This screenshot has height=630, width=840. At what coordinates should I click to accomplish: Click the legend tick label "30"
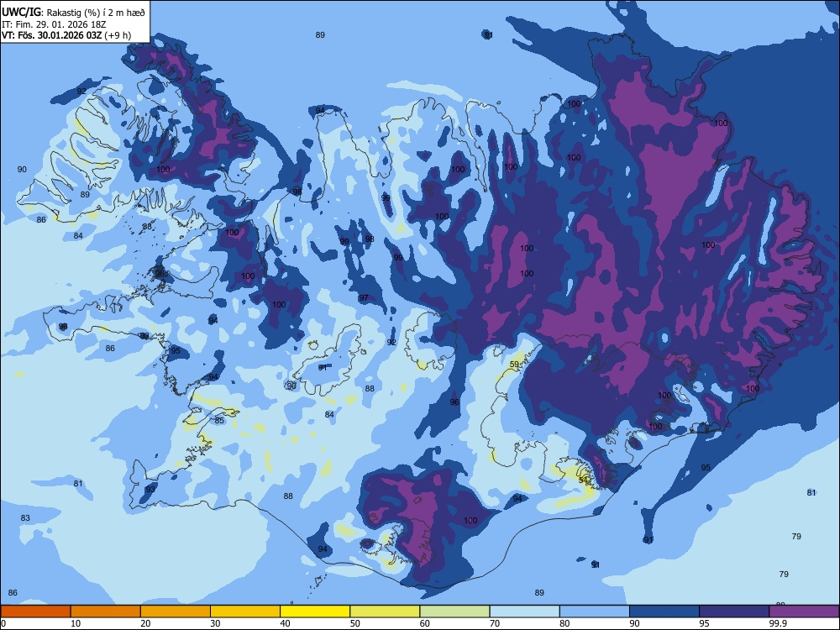(215, 623)
